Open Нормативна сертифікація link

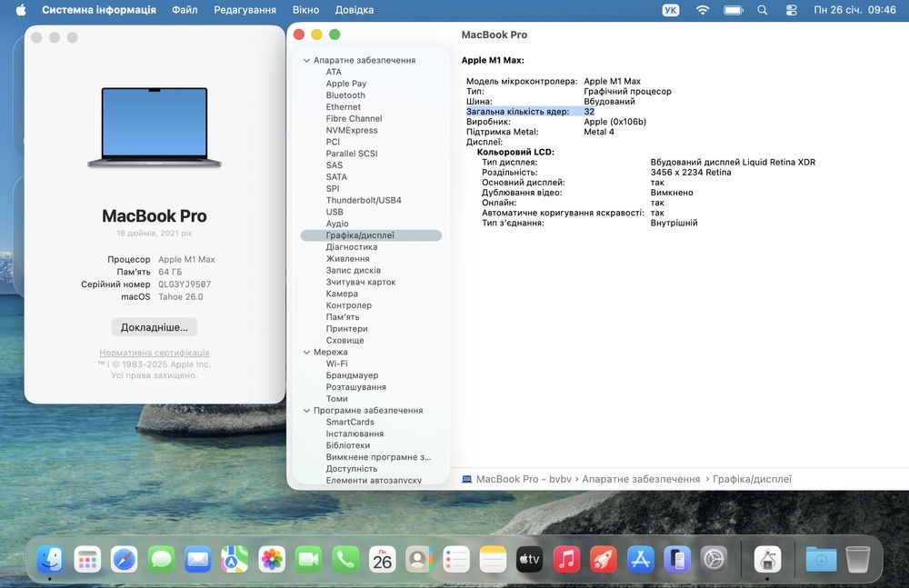155,353
